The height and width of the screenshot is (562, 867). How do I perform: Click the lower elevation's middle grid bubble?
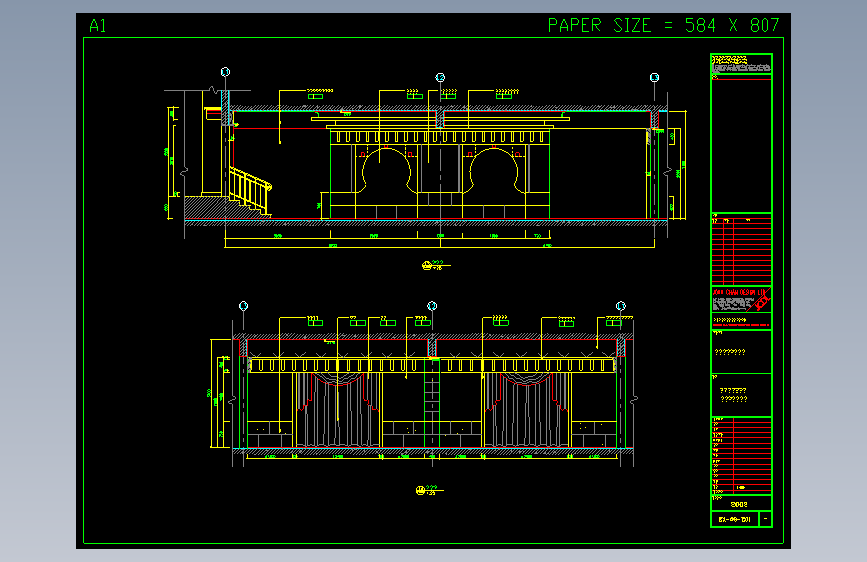point(432,306)
